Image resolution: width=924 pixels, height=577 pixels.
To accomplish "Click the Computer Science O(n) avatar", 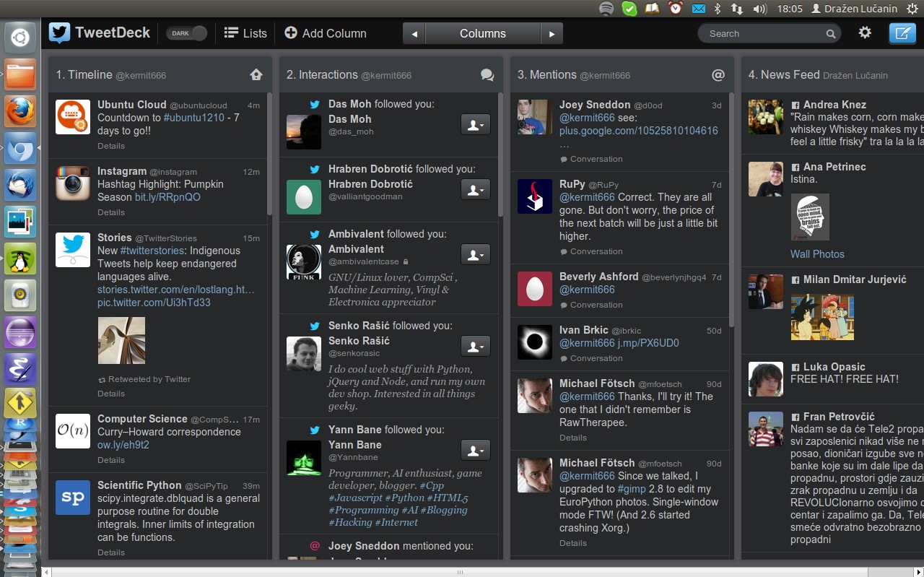I will (73, 431).
